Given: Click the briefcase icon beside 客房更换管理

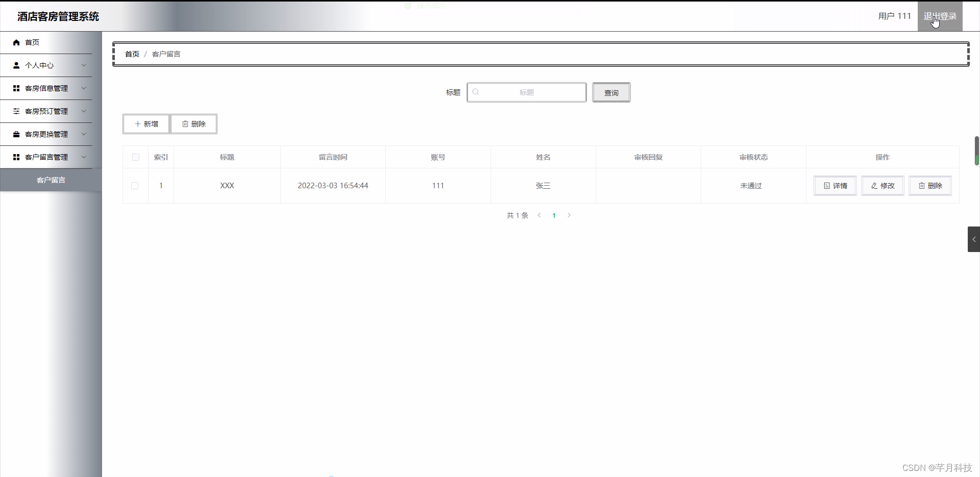Looking at the screenshot, I should 16,134.
